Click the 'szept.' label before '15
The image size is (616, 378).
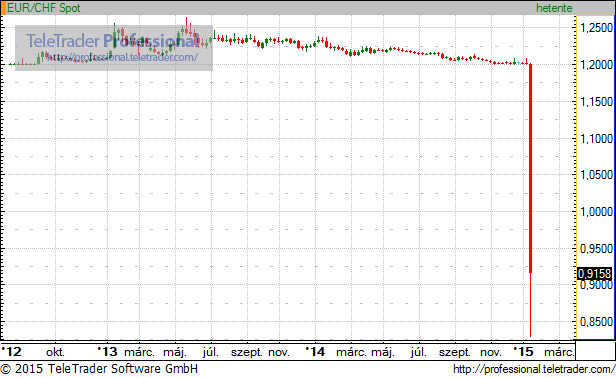tap(455, 352)
